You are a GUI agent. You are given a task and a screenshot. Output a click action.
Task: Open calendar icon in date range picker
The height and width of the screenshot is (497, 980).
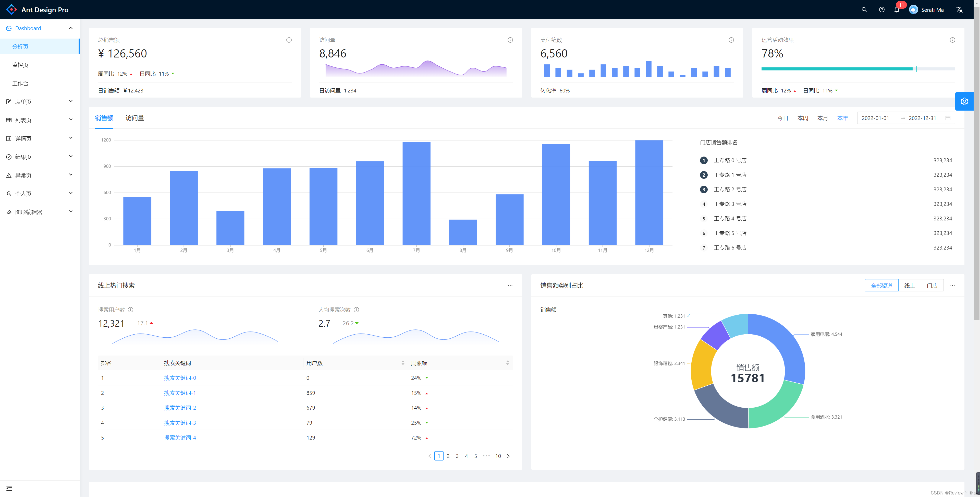point(948,118)
